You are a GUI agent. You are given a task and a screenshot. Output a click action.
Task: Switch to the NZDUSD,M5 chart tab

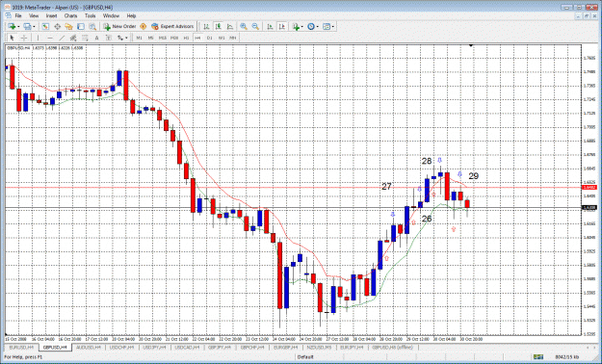click(320, 348)
